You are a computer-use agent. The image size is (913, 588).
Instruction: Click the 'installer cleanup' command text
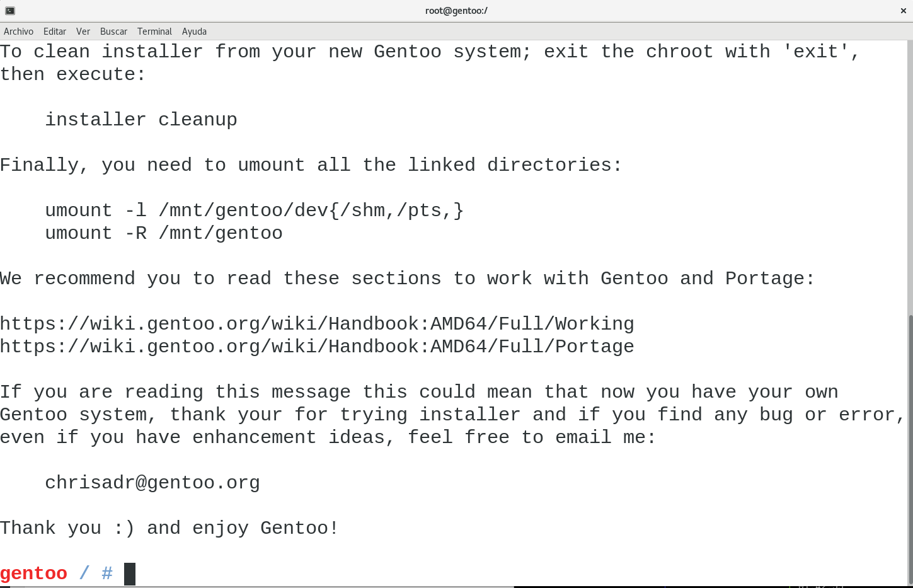[141, 120]
